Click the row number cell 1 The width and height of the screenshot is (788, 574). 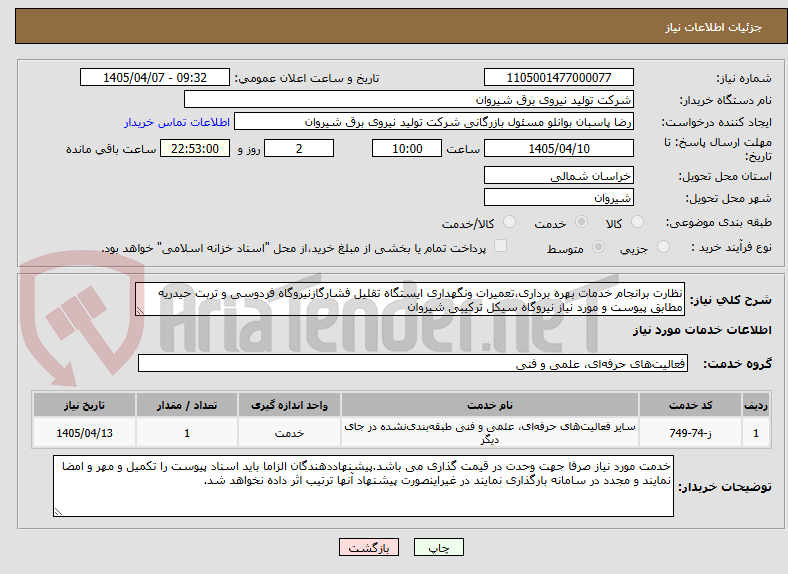756,433
